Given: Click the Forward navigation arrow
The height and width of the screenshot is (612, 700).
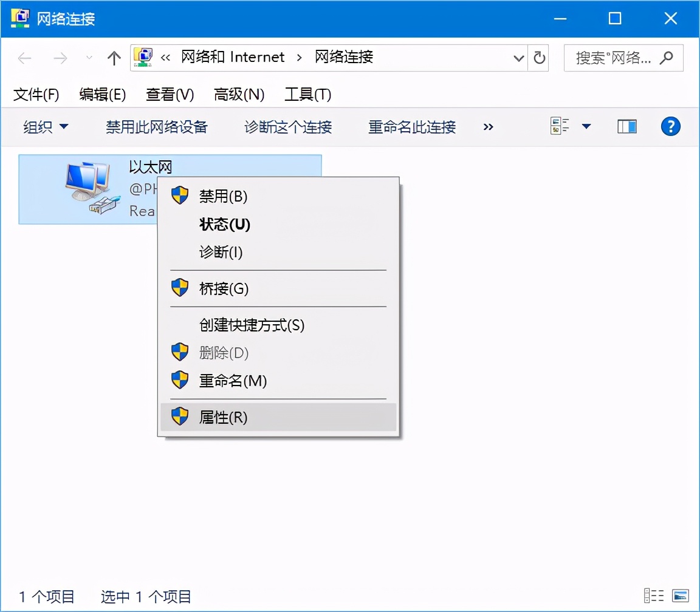Looking at the screenshot, I should [60, 58].
